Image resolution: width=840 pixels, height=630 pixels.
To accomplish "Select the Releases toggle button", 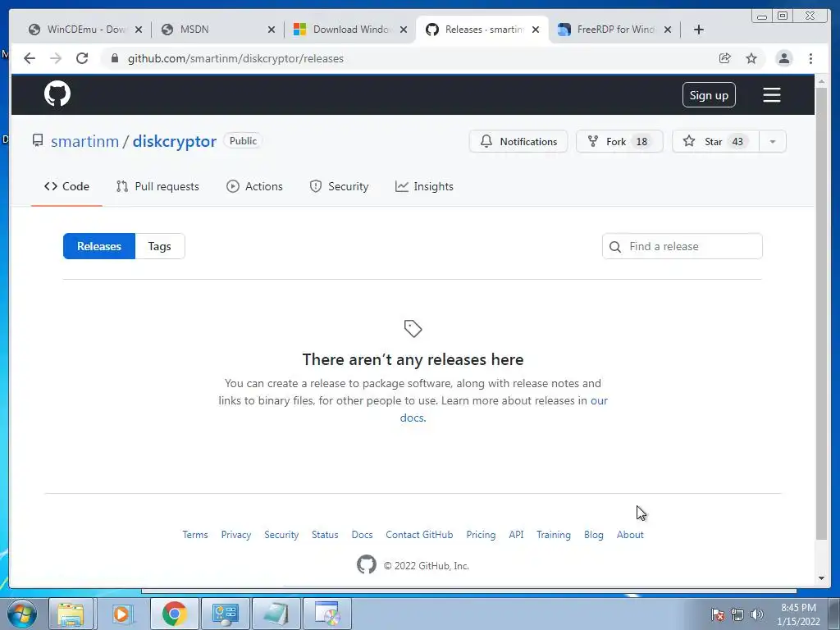I will [x=99, y=246].
